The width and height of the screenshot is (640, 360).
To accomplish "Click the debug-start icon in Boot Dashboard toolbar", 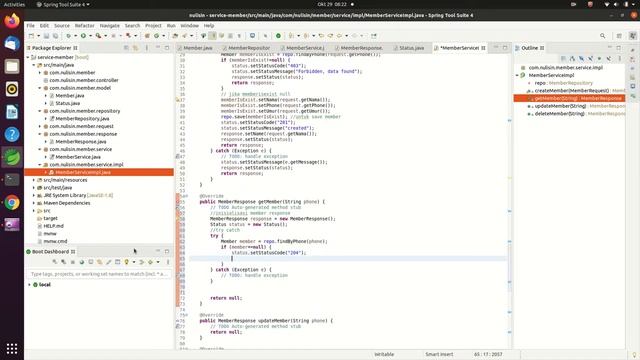I will coord(64,262).
